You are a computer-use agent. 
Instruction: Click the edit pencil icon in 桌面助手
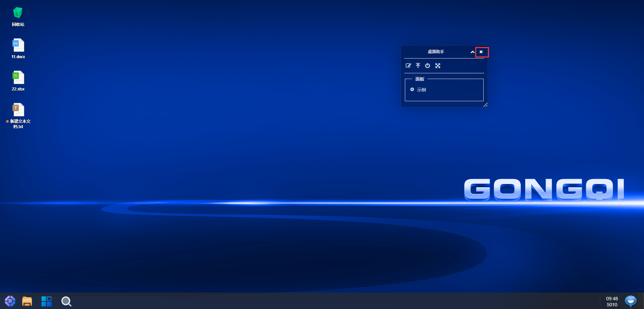coord(408,66)
